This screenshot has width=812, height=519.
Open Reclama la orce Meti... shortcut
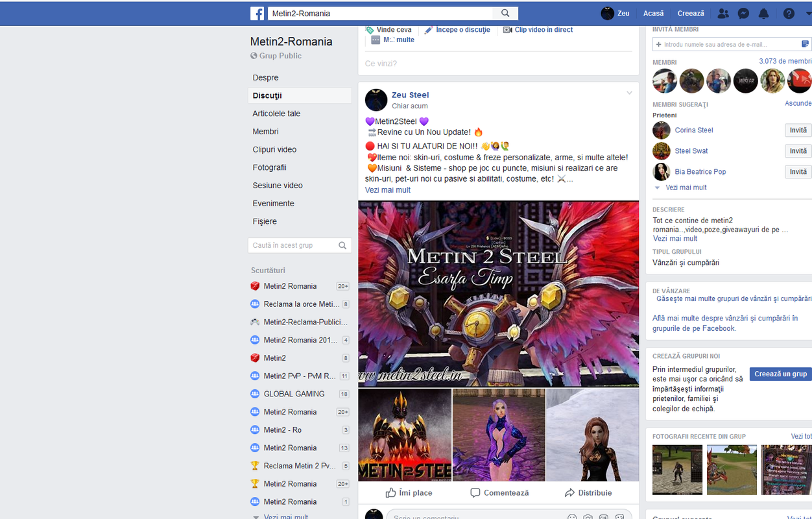pos(301,304)
